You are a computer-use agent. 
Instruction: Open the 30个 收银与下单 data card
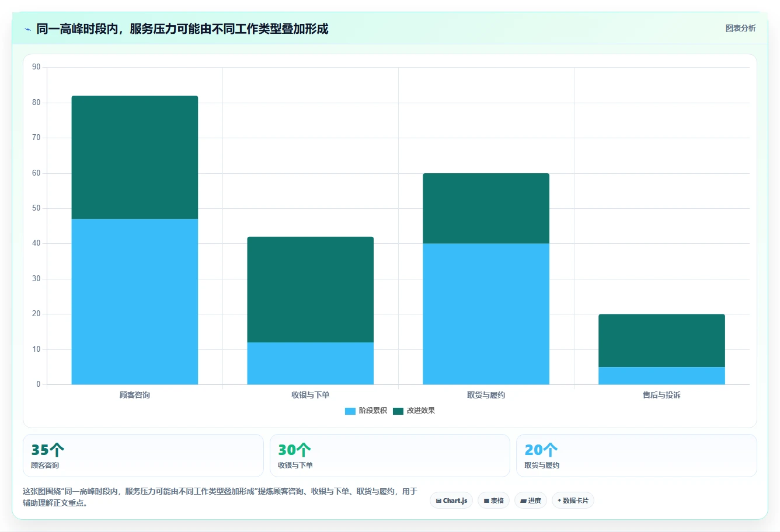pyautogui.click(x=390, y=456)
